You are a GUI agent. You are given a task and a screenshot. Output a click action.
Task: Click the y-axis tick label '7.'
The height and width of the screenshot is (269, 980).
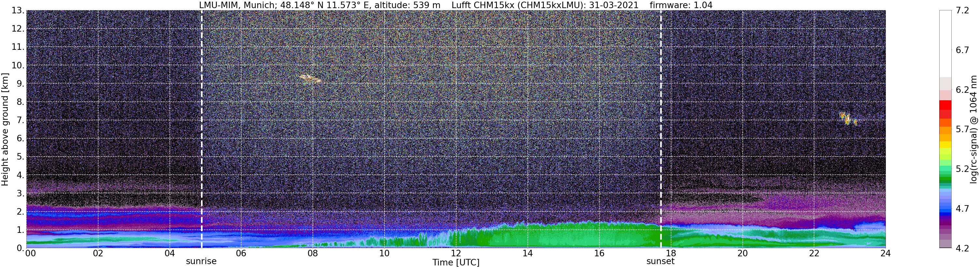pyautogui.click(x=21, y=120)
